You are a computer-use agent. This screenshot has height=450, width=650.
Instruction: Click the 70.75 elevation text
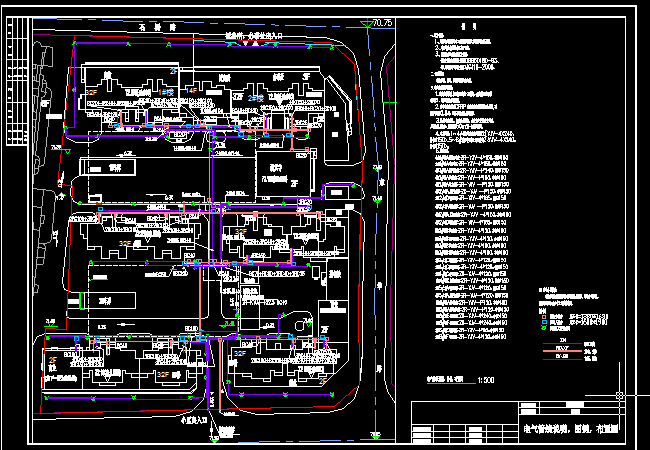[382, 22]
